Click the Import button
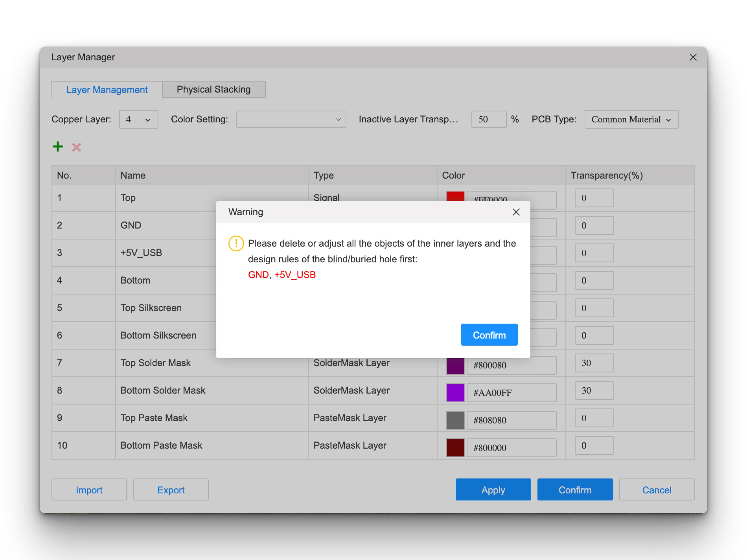Screen dimensions: 747x560 (89, 490)
